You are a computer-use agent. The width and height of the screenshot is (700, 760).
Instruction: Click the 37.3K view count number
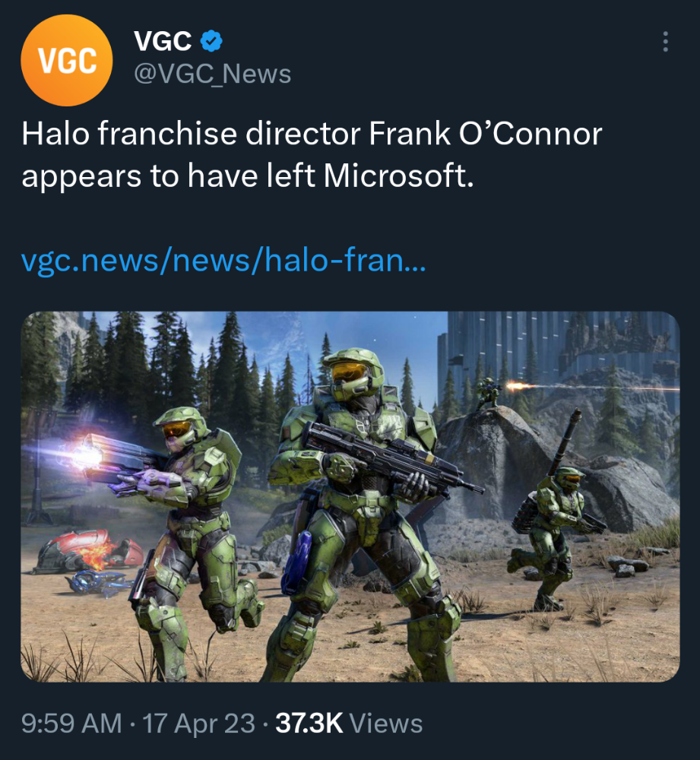(309, 724)
